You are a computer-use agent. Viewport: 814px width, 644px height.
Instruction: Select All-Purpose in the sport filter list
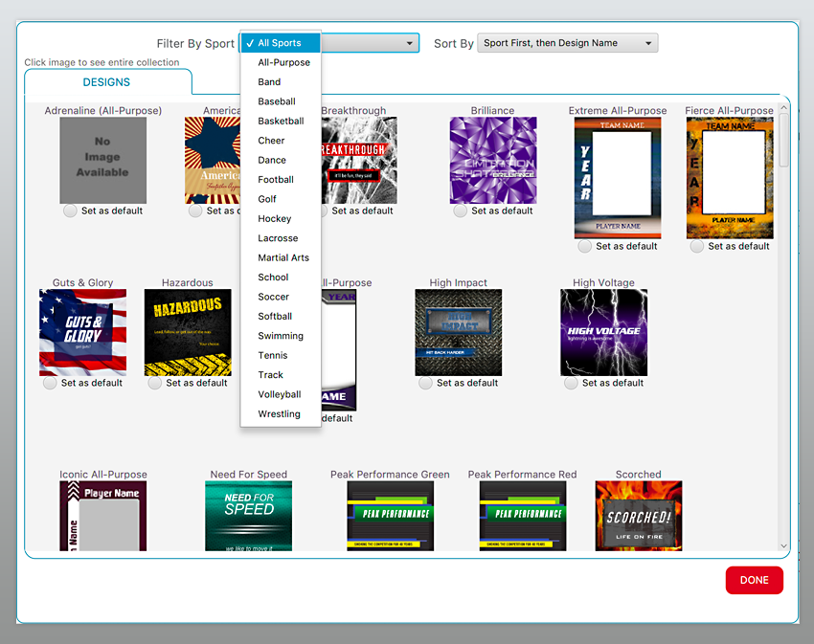(281, 62)
